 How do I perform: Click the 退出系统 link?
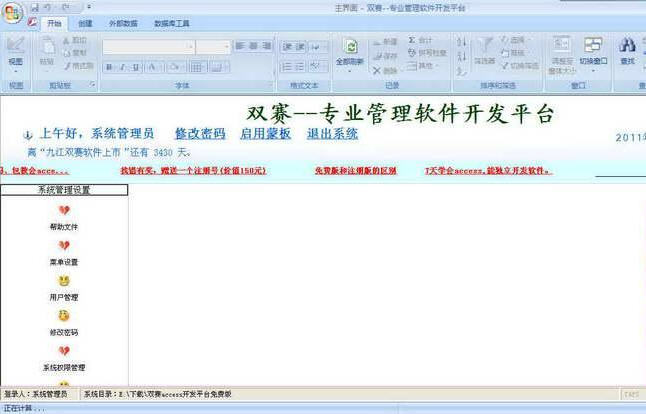tap(332, 134)
